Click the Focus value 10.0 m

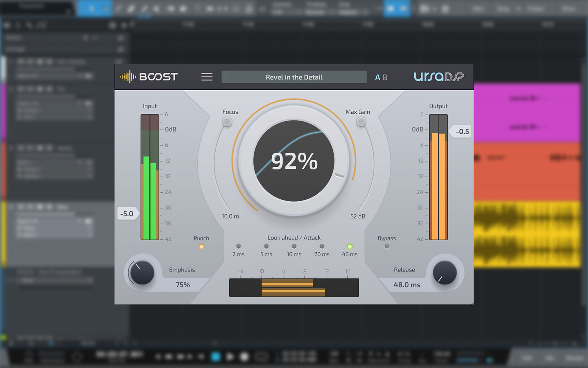230,216
